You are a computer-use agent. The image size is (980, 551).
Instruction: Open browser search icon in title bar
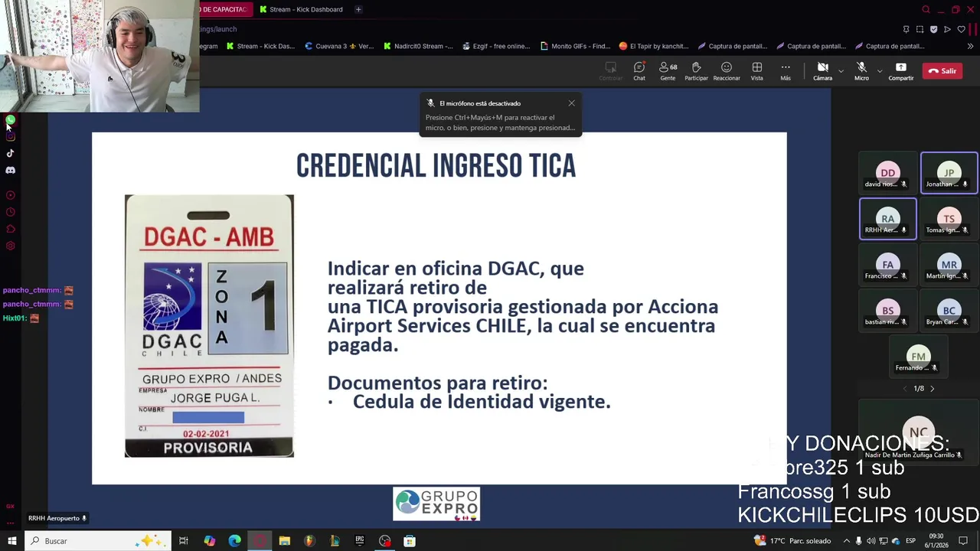click(x=926, y=9)
